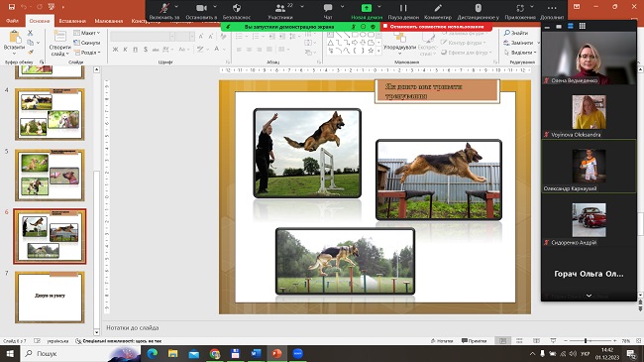
Task: Open the Windows Start menu
Action: 10,353
